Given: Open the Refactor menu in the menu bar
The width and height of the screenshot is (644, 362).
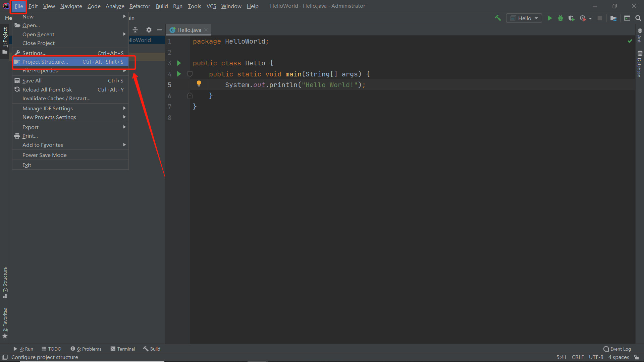Looking at the screenshot, I should point(140,6).
